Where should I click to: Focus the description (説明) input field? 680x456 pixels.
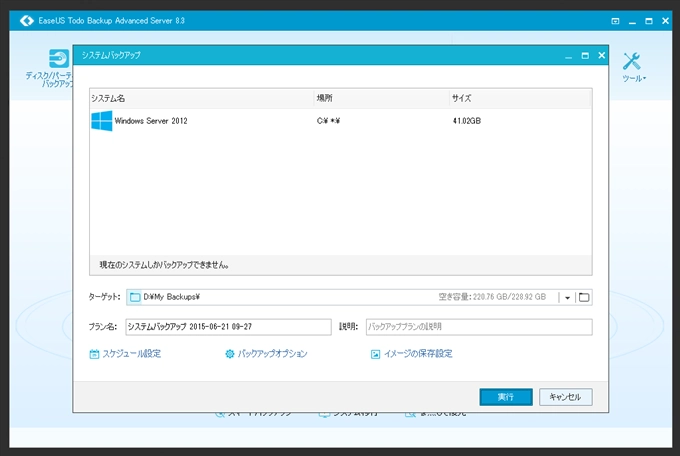click(x=479, y=327)
